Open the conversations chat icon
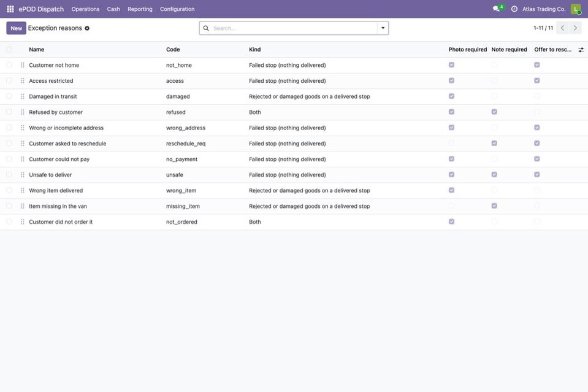The image size is (588, 392). (x=497, y=9)
